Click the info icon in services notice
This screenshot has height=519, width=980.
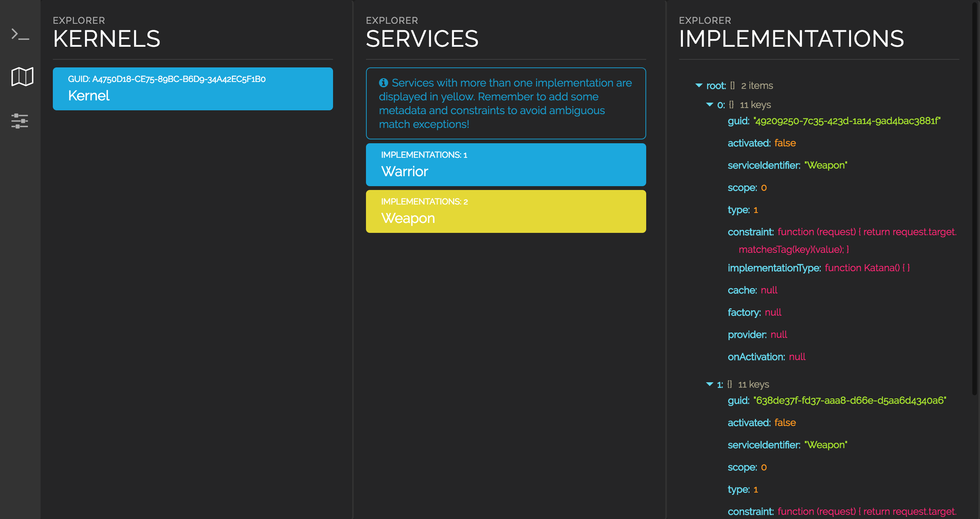(x=384, y=83)
